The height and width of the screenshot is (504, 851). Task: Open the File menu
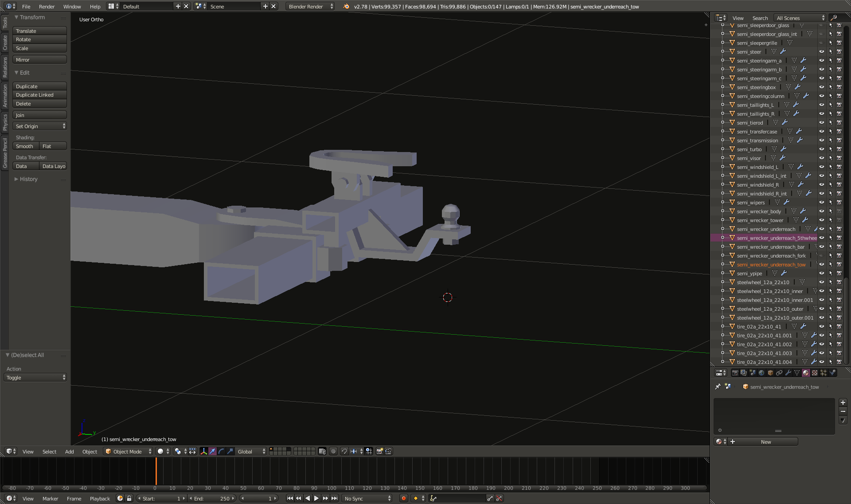(26, 6)
